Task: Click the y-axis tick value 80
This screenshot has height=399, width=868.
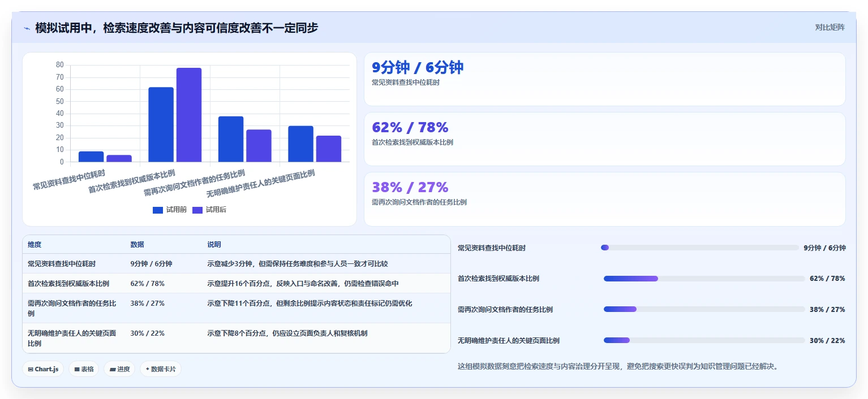Action: (60, 65)
